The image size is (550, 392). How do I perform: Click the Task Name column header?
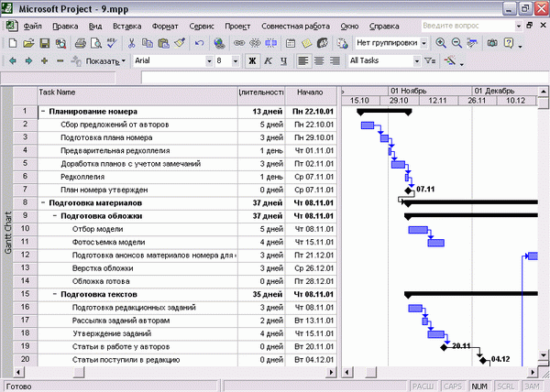coord(137,96)
